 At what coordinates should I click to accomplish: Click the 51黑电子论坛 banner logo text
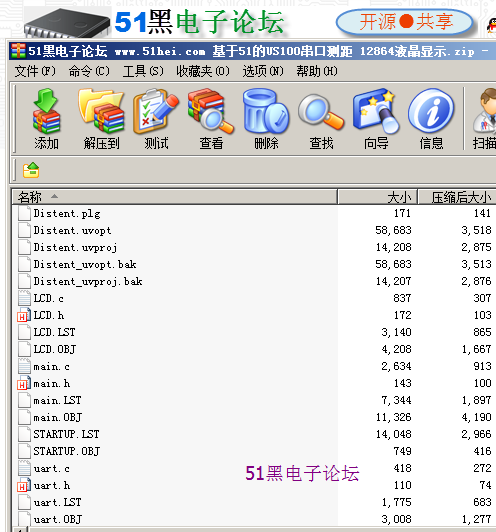pyautogui.click(x=199, y=22)
